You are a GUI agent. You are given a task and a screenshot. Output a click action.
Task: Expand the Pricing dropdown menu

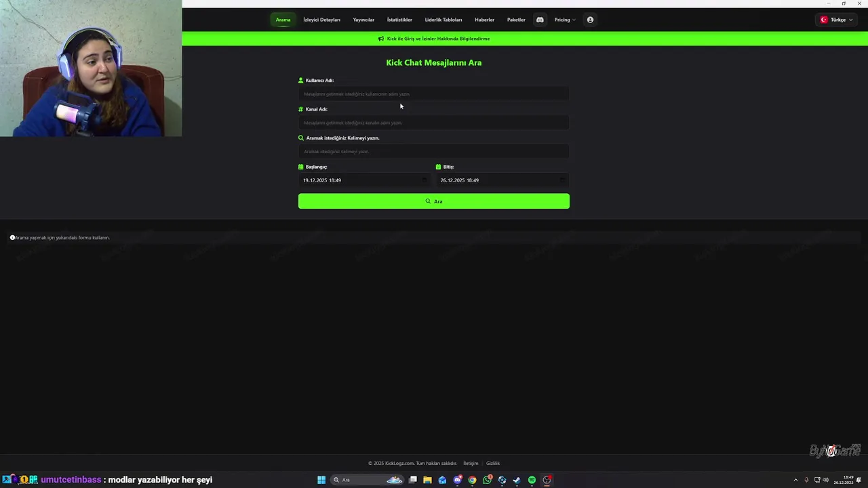pyautogui.click(x=564, y=20)
